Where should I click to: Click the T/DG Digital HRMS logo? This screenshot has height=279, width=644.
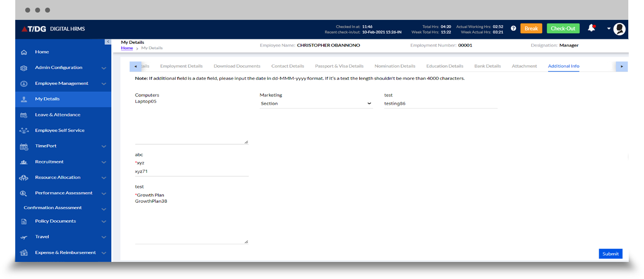pos(53,29)
